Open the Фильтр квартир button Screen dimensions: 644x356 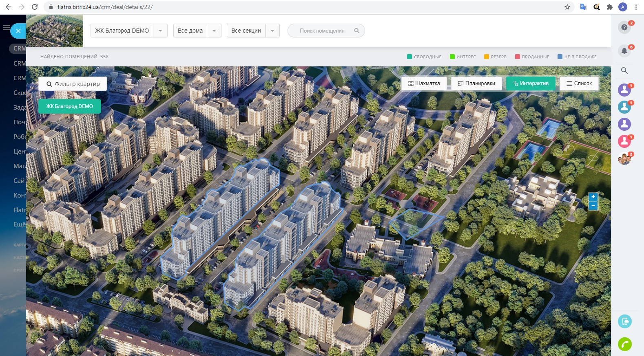pyautogui.click(x=73, y=84)
